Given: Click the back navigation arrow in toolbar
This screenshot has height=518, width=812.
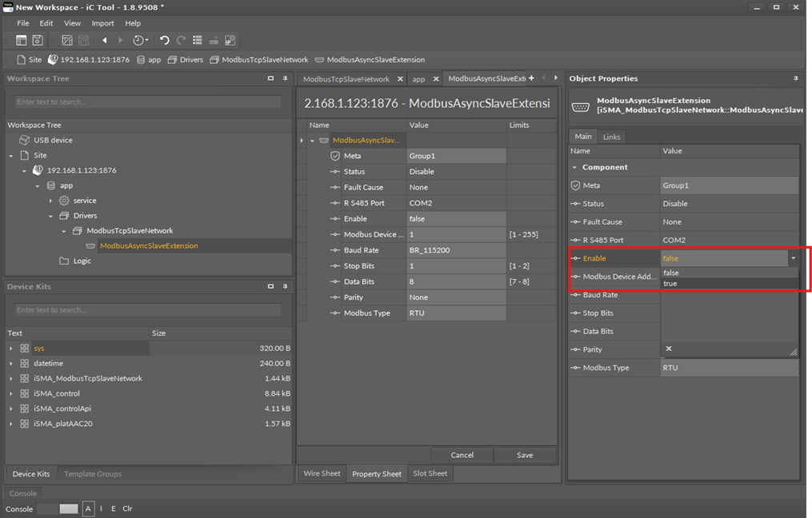Looking at the screenshot, I should click(x=104, y=40).
